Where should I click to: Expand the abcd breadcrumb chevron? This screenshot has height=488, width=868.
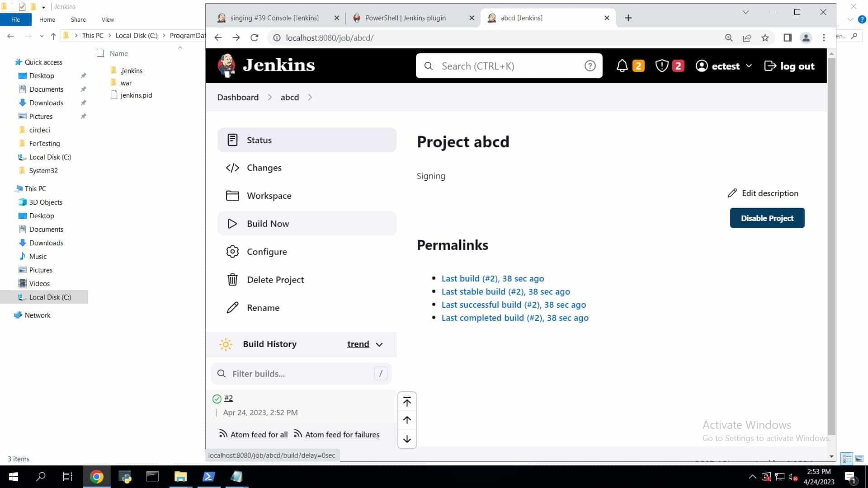click(310, 98)
